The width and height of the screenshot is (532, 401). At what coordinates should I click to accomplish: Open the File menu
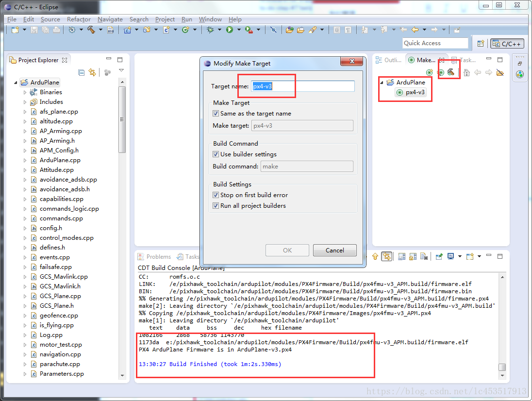pyautogui.click(x=12, y=19)
